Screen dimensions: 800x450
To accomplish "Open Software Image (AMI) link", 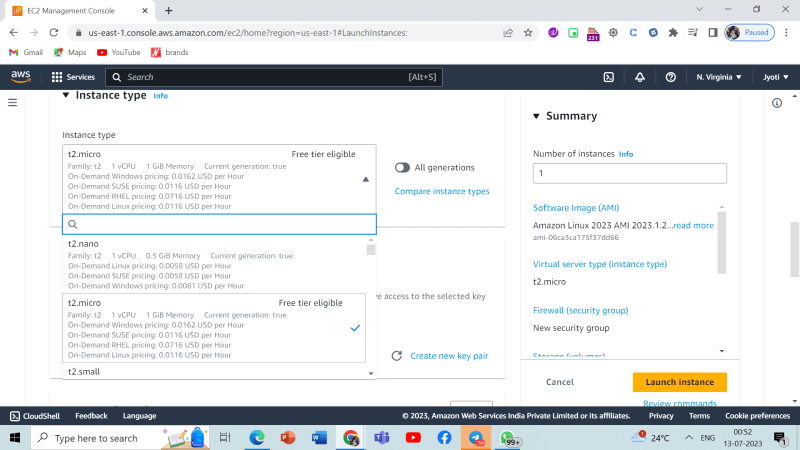I will click(576, 208).
